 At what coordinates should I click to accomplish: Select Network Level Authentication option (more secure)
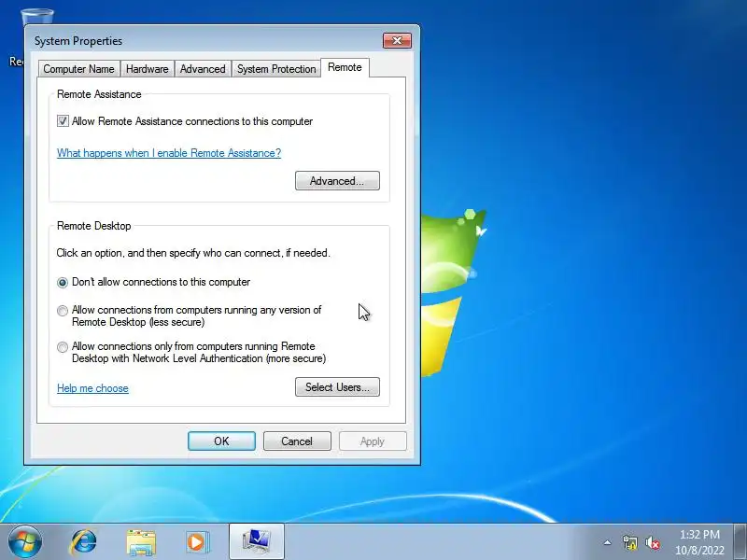click(63, 347)
